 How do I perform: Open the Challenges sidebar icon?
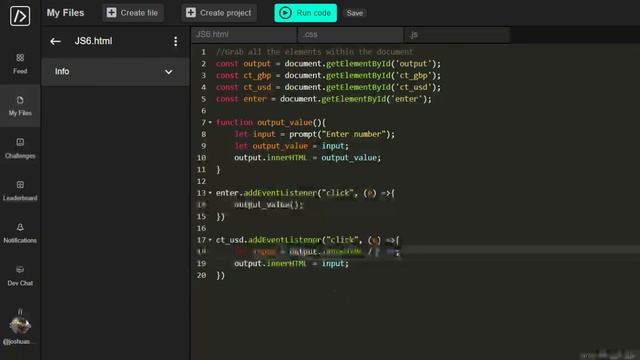coord(20,142)
